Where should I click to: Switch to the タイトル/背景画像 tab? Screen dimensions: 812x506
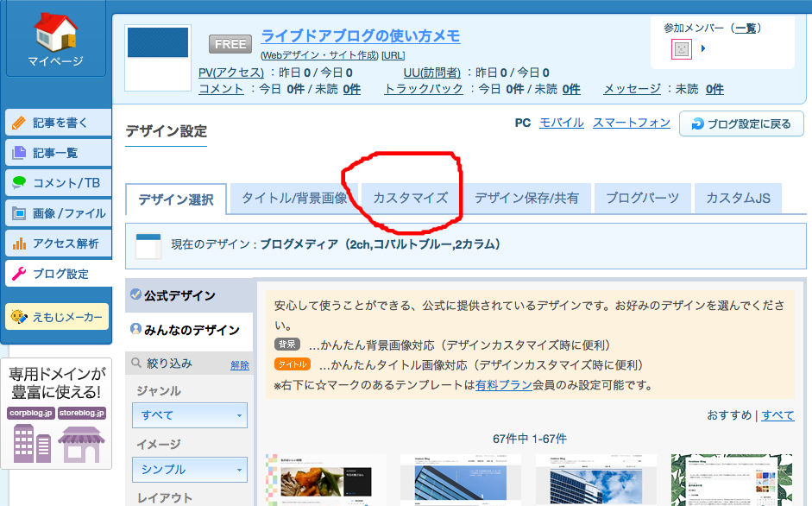294,198
